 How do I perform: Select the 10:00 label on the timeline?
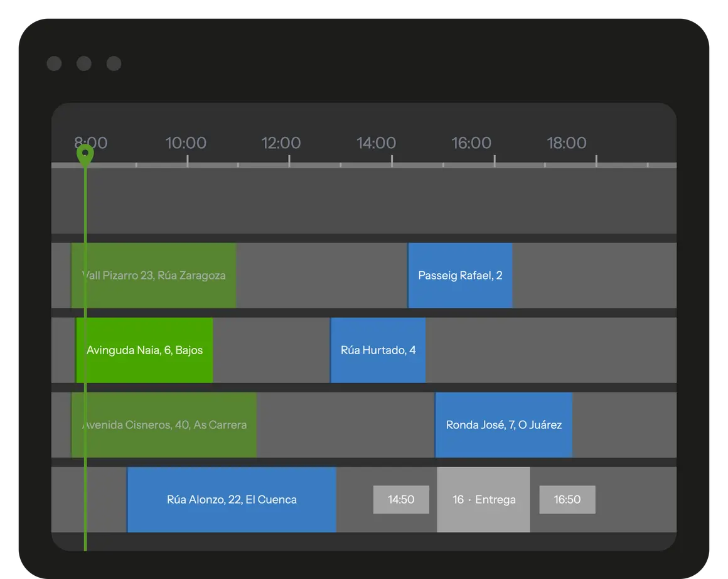click(186, 143)
